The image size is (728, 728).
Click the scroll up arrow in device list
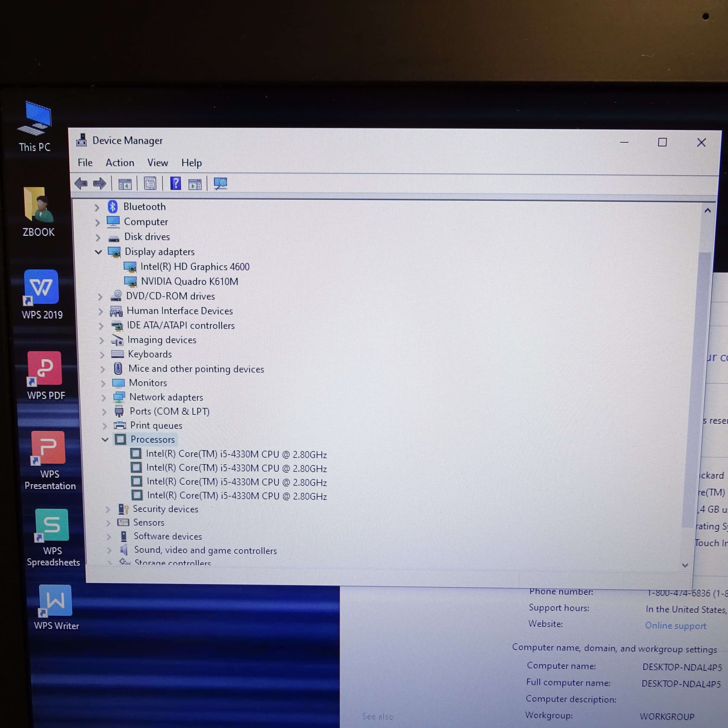[x=707, y=211]
